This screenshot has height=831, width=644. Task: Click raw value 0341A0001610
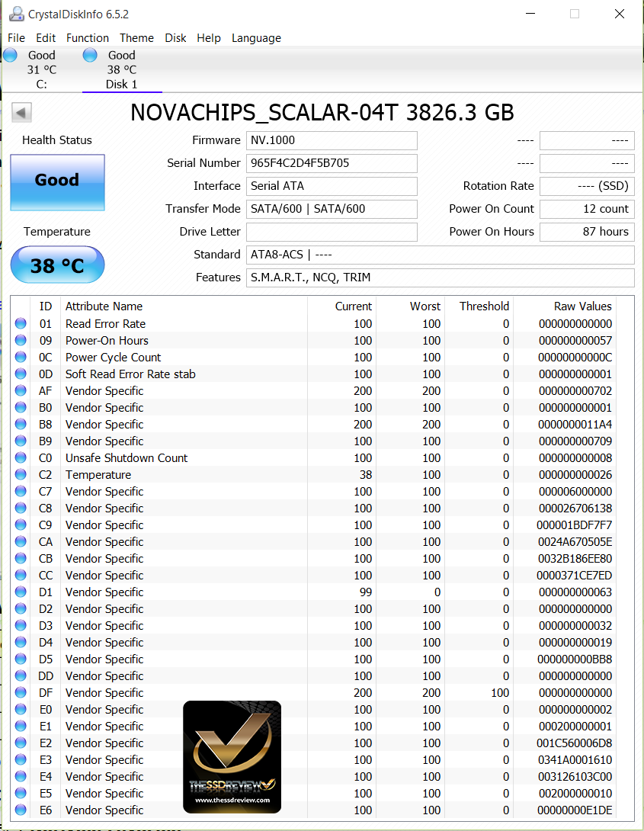[575, 760]
